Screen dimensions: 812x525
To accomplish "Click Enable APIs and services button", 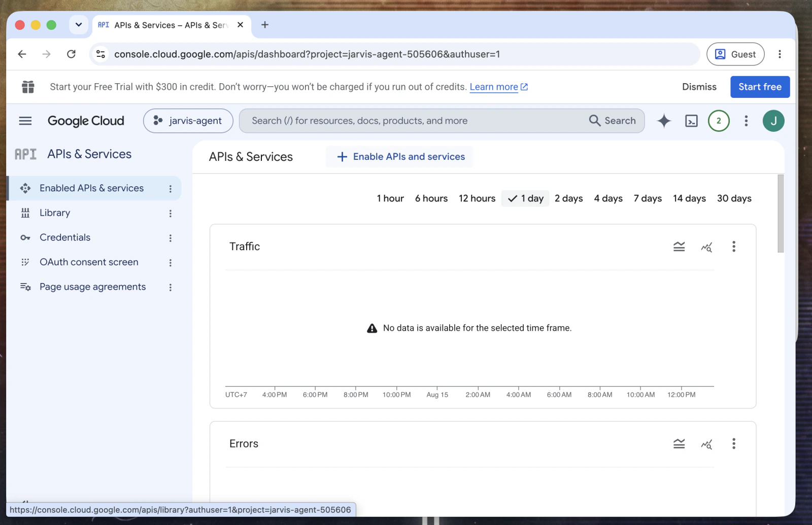I will (400, 157).
